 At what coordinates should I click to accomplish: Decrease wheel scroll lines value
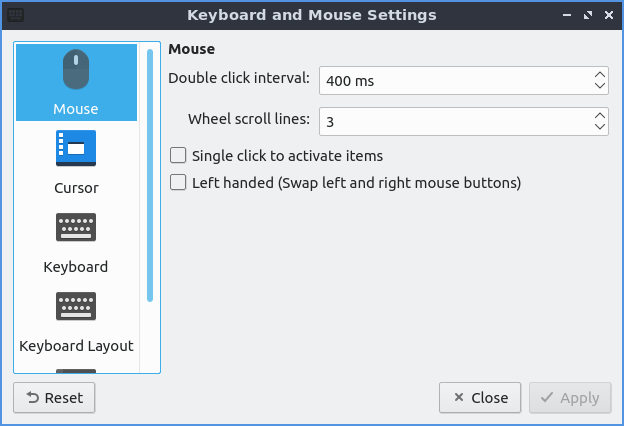tap(600, 128)
